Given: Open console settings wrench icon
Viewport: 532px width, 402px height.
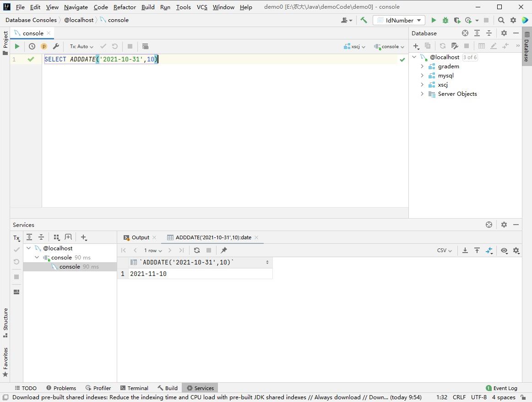Looking at the screenshot, I should click(x=56, y=46).
